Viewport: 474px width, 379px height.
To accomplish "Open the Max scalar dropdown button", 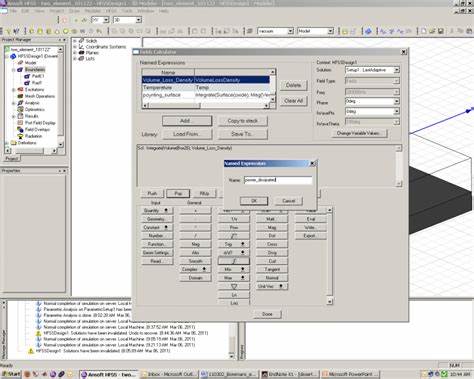I will 234,278.
